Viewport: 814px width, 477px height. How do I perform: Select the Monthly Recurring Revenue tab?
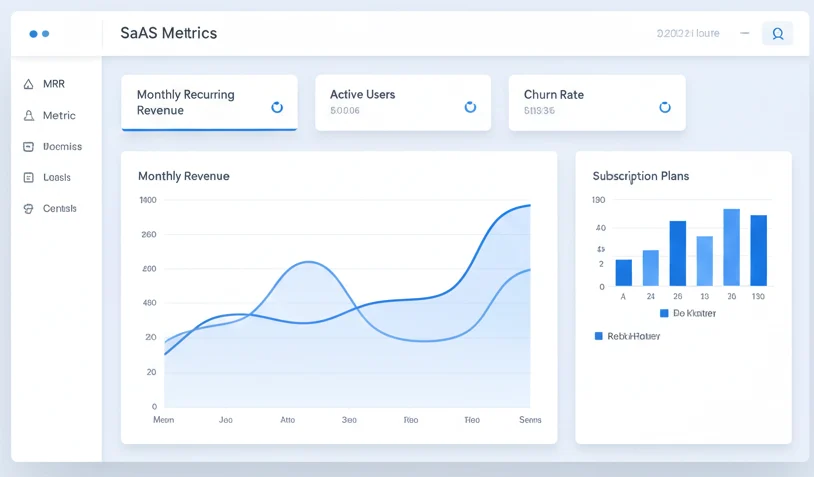[x=208, y=102]
